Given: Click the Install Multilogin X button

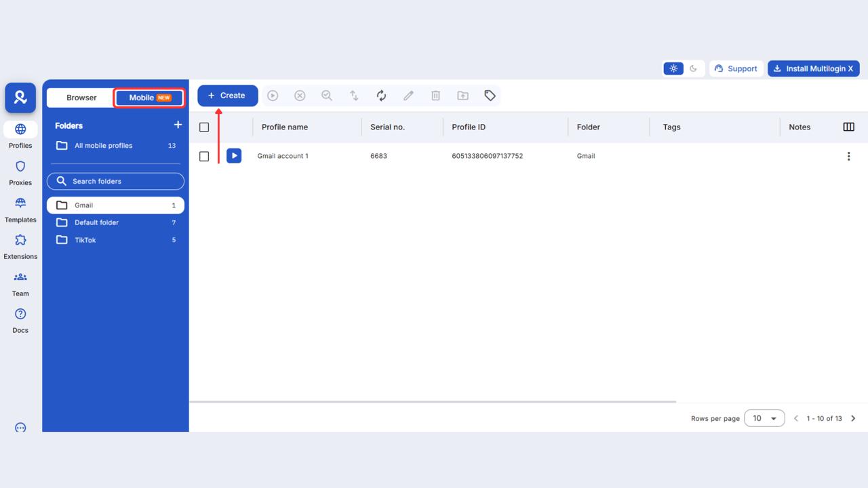Looking at the screenshot, I should click(813, 68).
